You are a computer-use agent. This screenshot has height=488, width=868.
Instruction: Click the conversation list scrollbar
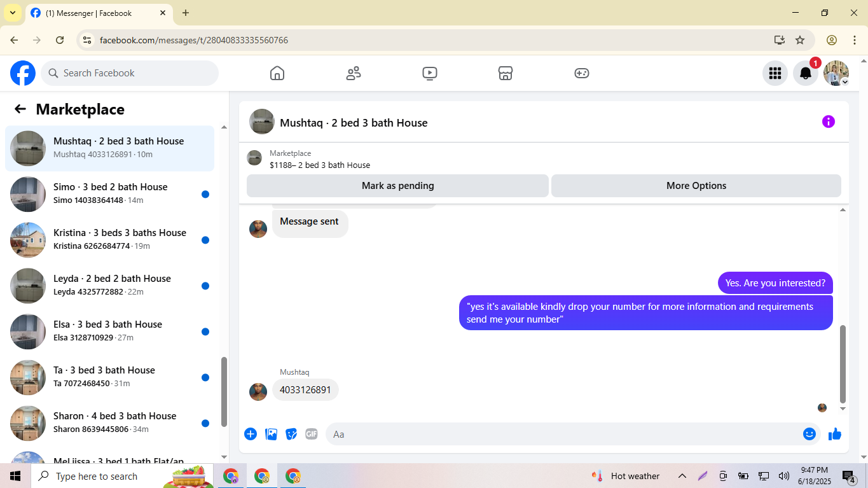point(224,392)
